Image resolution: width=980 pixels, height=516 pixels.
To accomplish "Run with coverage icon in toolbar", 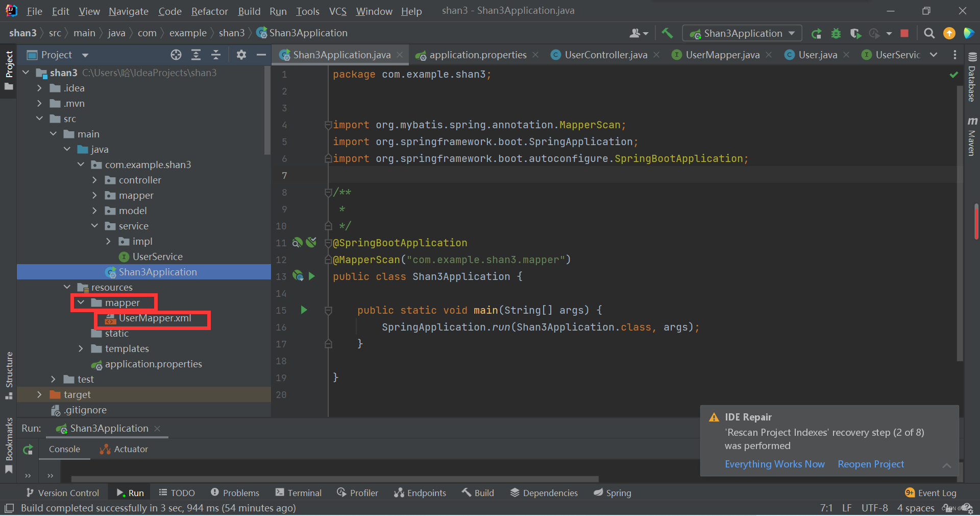I will click(x=855, y=33).
